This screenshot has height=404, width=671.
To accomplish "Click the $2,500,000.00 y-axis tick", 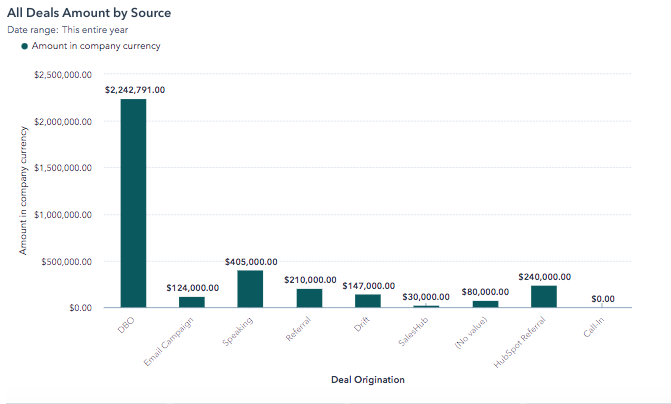I will pos(63,75).
